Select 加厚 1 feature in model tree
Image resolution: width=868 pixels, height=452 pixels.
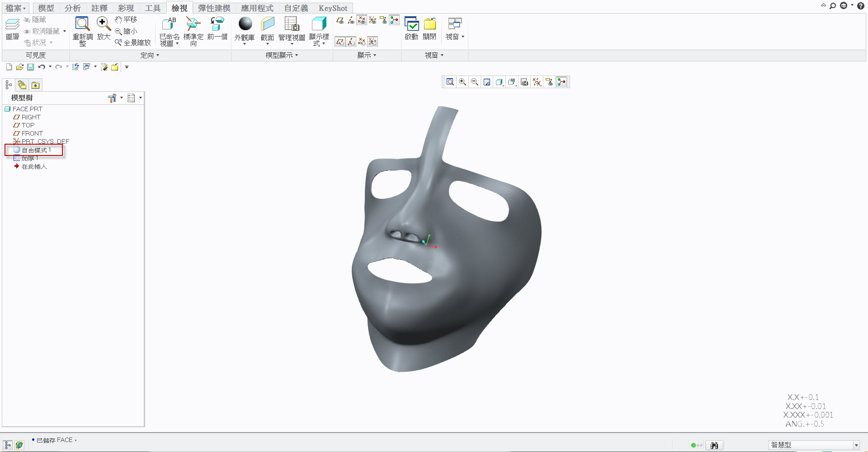point(30,159)
